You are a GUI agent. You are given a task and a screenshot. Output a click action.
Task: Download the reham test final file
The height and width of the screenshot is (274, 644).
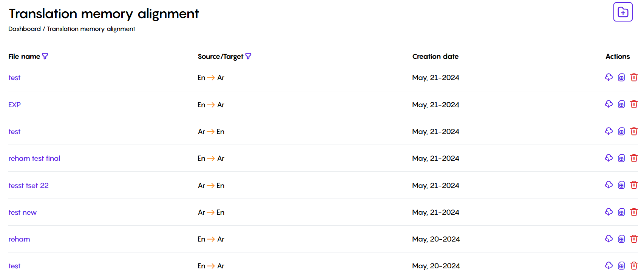coord(609,158)
